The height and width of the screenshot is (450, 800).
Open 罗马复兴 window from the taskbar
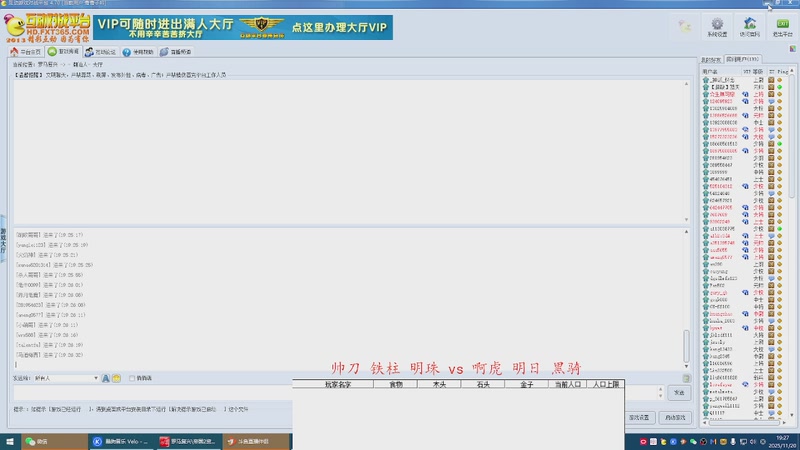coord(188,441)
